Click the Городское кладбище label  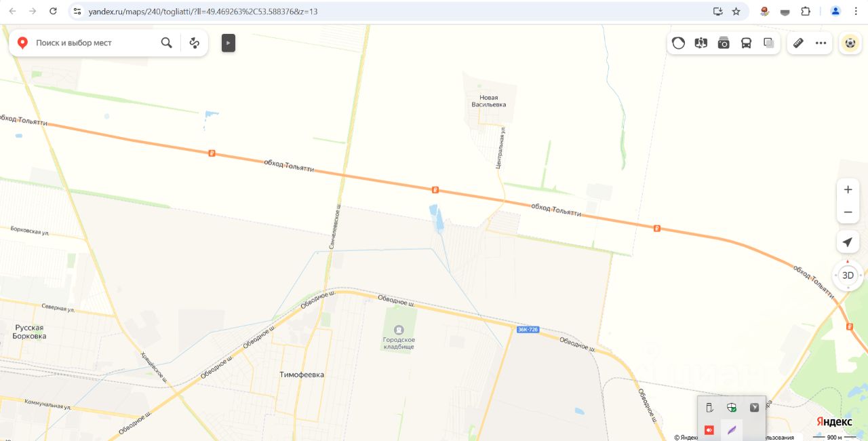click(x=399, y=343)
